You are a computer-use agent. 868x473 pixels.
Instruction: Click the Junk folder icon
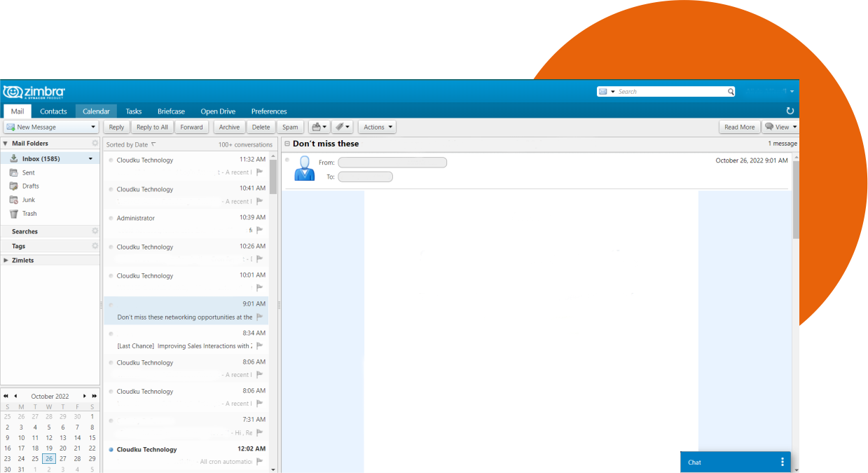[x=14, y=200]
